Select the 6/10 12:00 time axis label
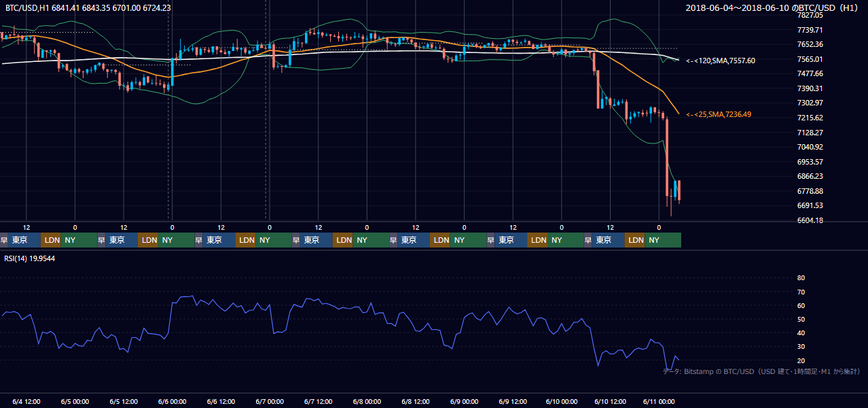The width and height of the screenshot is (868, 408). (611, 401)
